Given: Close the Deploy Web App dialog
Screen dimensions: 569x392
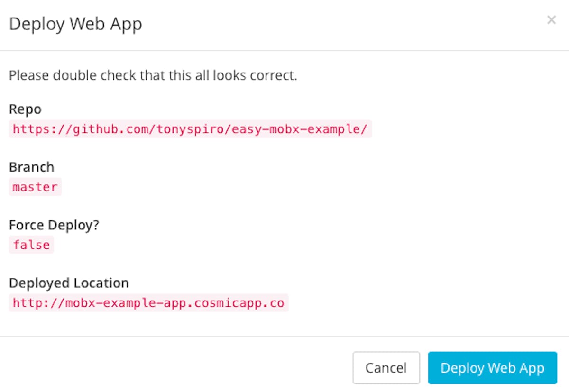Looking at the screenshot, I should coord(551,20).
